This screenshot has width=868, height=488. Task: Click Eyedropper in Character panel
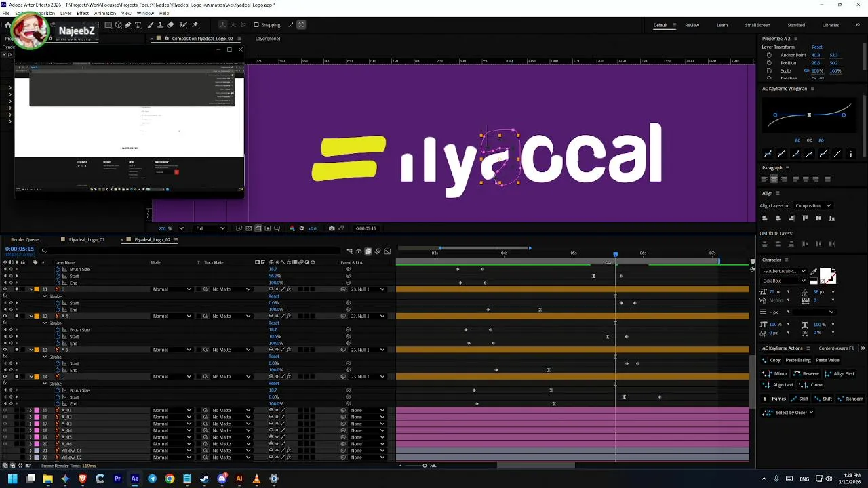click(x=814, y=272)
